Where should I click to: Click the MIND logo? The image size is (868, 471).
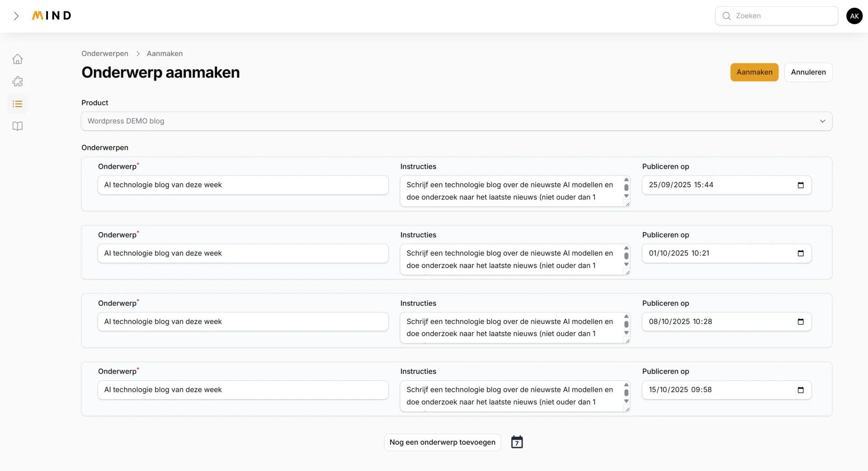pos(51,15)
